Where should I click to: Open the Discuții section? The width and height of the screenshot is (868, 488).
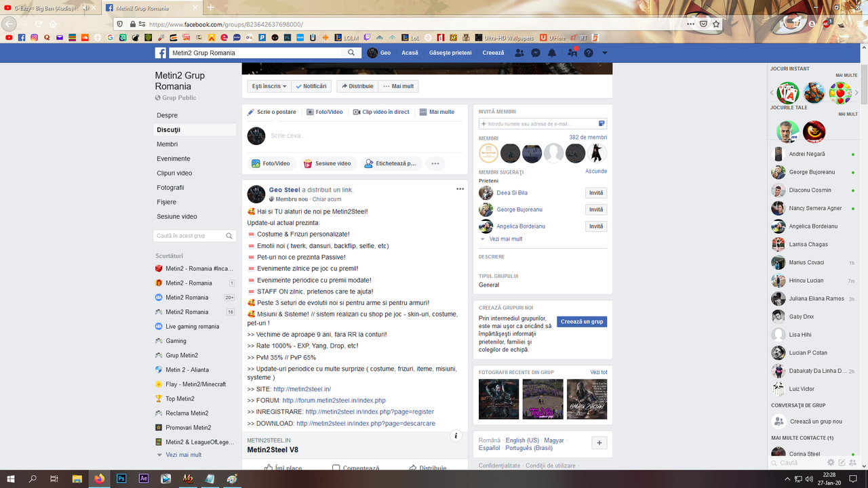(195, 129)
